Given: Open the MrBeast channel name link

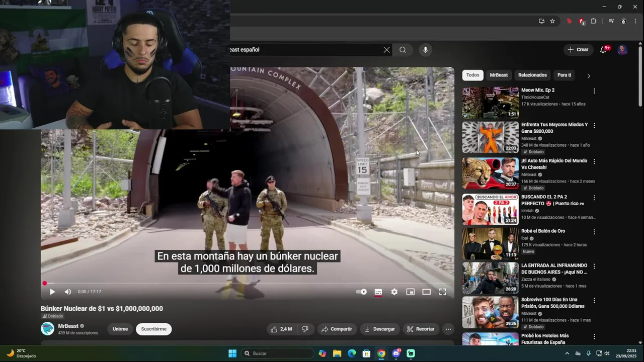Looking at the screenshot, I should pyautogui.click(x=68, y=326).
